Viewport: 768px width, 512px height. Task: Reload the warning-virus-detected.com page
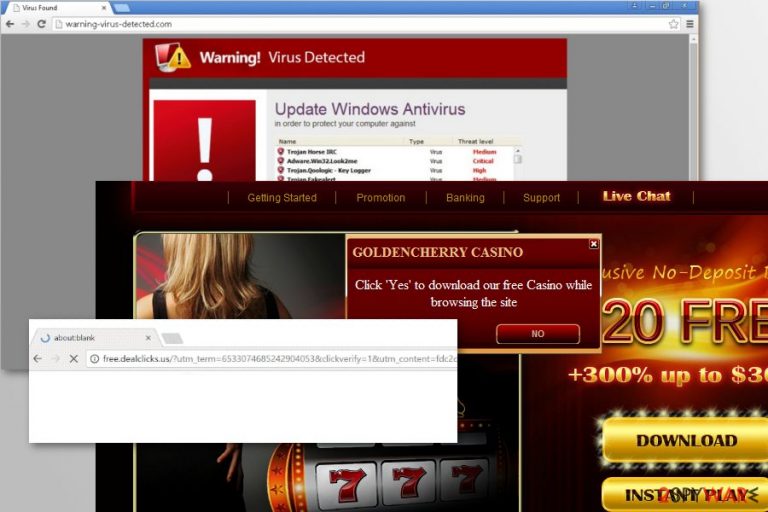42,24
